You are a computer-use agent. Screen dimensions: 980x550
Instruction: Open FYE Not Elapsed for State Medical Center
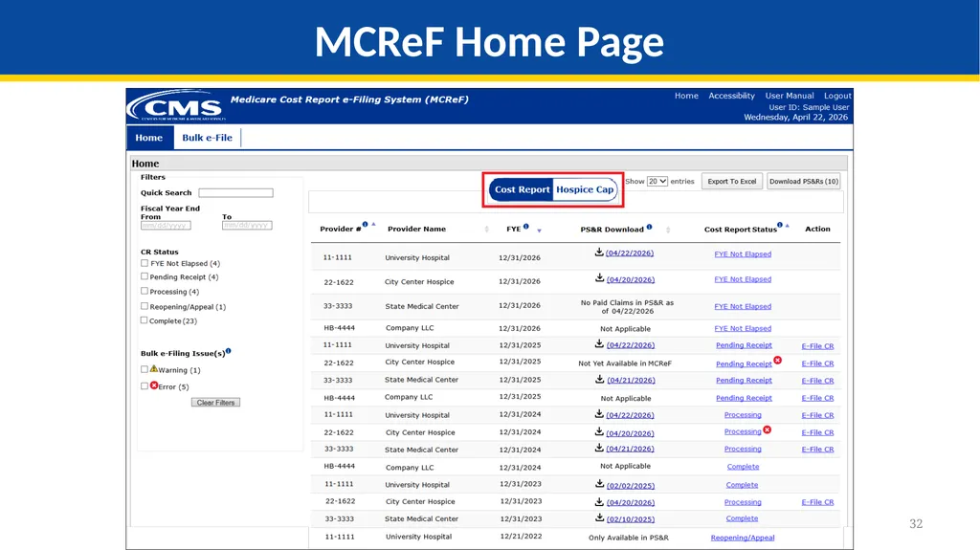(743, 306)
